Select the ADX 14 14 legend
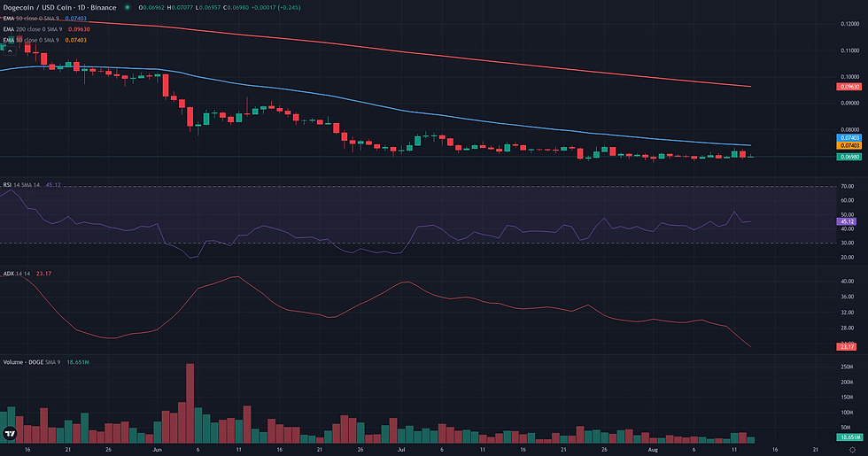Screen dimensions: 868x456 pyautogui.click(x=27, y=274)
